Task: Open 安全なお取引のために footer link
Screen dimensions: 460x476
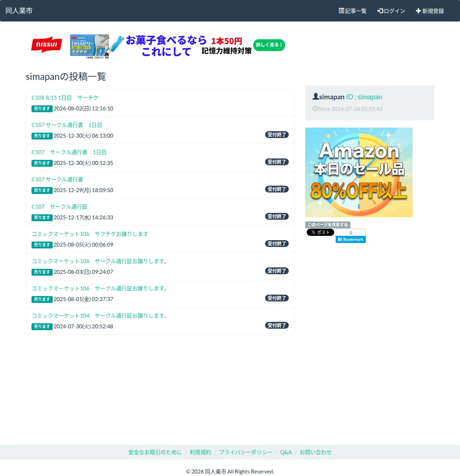Action: point(155,452)
